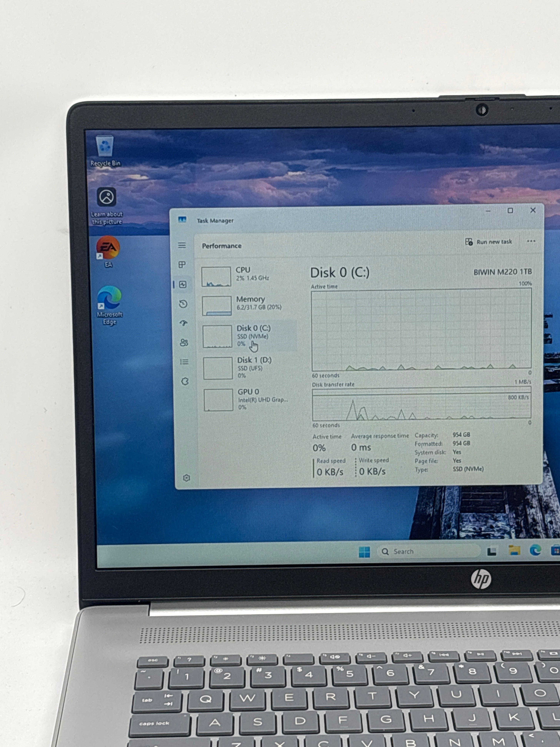Screen dimensions: 560x747
Task: Click the Memory mini graph thumbnail
Action: [217, 306]
